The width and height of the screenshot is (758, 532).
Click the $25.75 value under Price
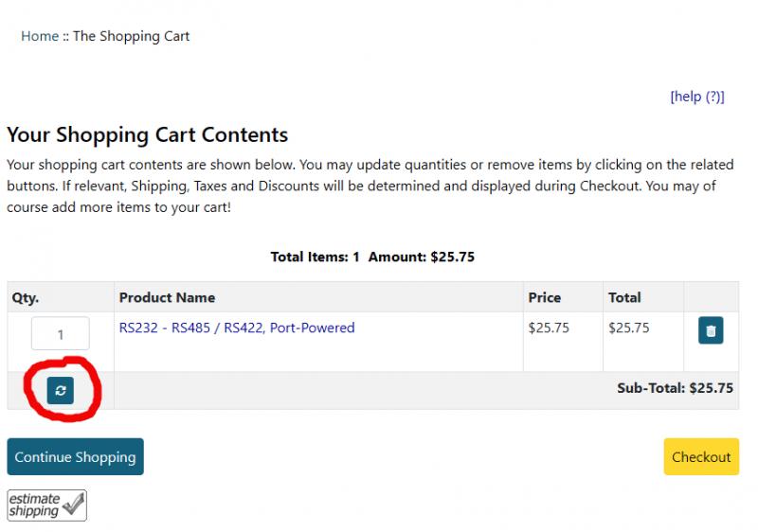[x=549, y=328]
